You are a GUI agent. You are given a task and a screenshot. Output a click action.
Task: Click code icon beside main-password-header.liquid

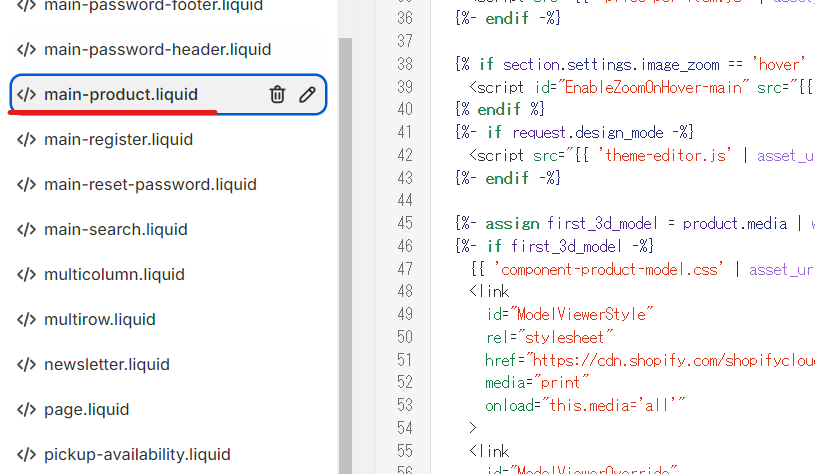click(x=27, y=49)
